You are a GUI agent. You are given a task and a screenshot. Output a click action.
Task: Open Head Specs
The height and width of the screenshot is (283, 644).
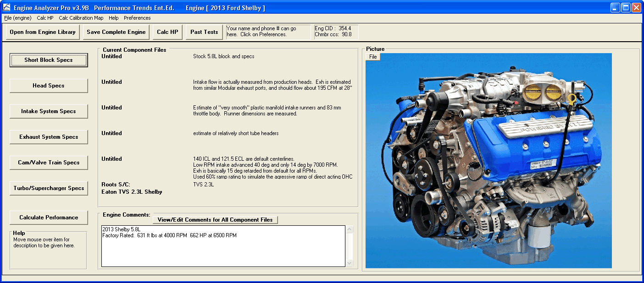(49, 86)
